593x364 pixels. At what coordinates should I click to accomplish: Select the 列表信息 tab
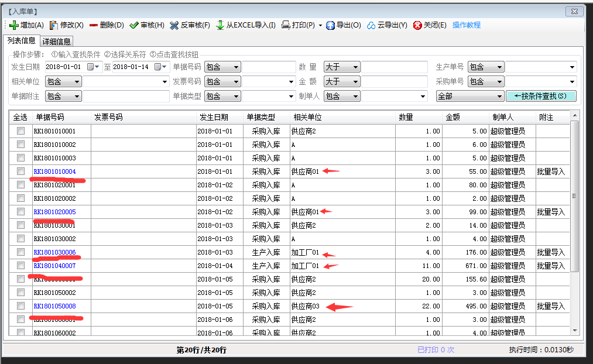click(x=20, y=41)
